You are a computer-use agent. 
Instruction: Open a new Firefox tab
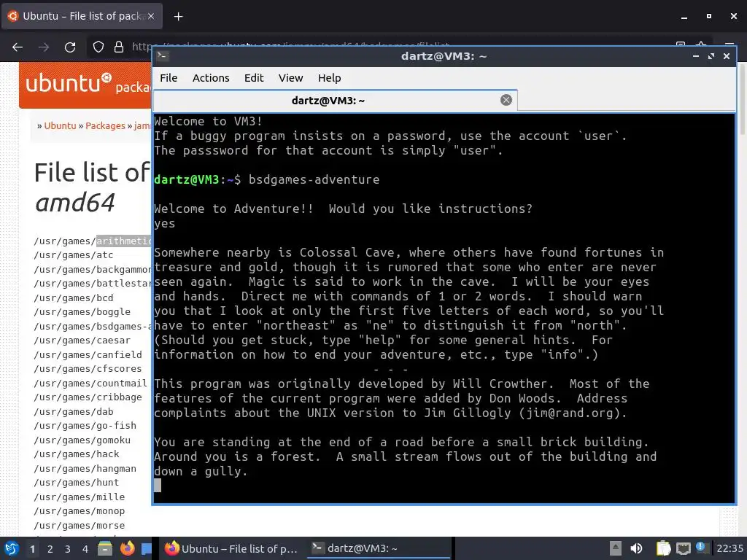(x=178, y=17)
